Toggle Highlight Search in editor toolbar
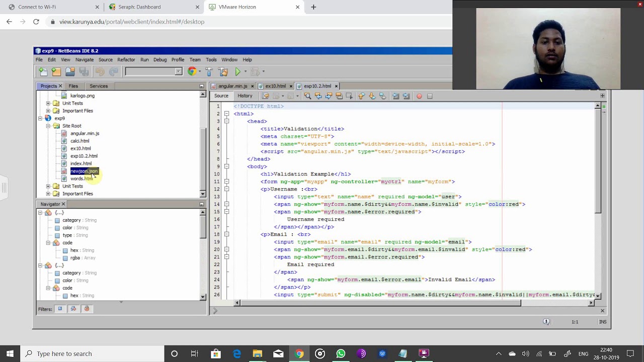Screen dimensions: 644x362 coord(339,96)
